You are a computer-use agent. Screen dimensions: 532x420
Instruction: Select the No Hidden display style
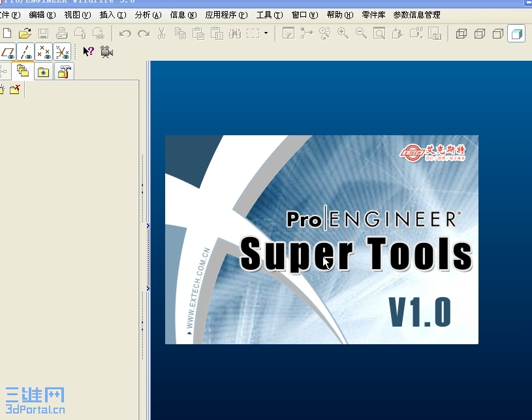tap(498, 33)
